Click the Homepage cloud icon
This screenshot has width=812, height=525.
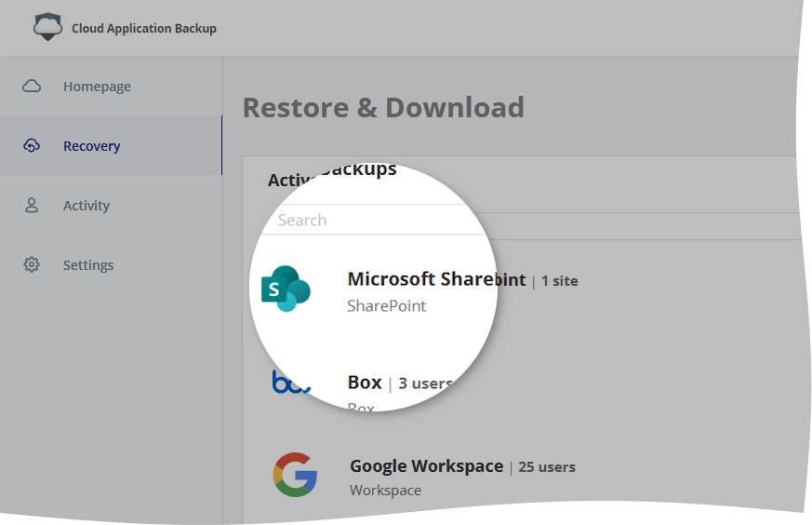32,86
